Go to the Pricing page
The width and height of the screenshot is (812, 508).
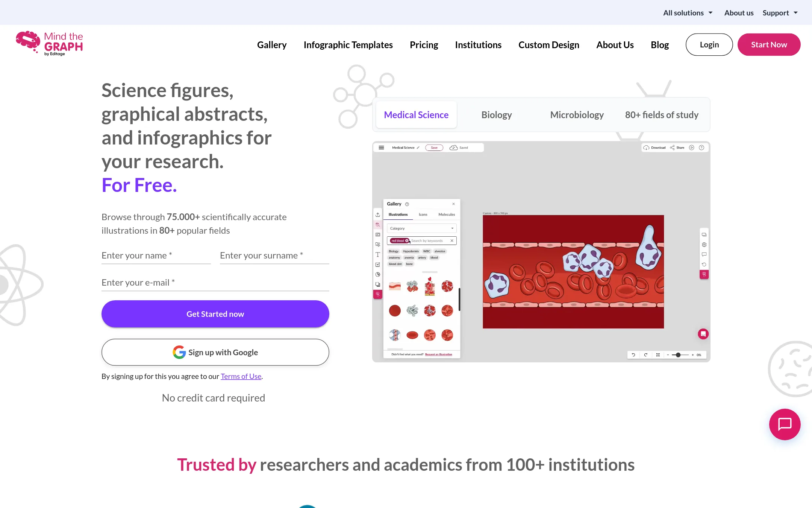coord(424,45)
